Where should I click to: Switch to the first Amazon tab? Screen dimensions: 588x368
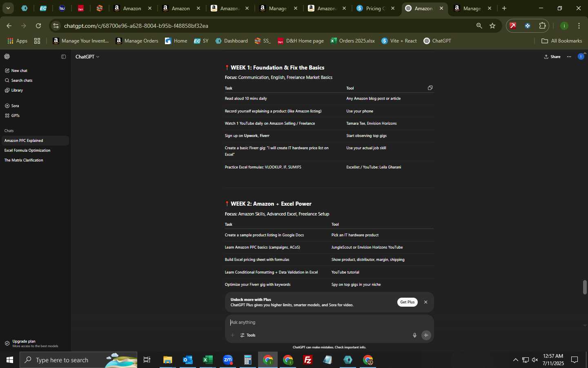click(132, 8)
